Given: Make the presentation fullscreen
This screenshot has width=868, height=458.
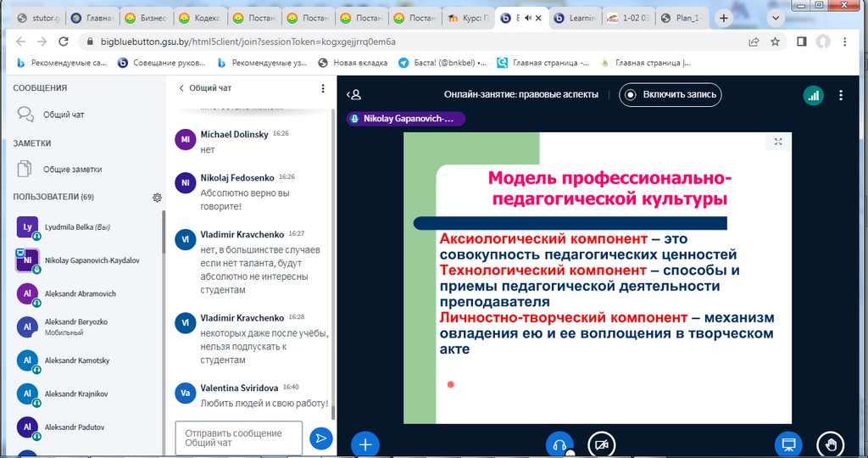Looking at the screenshot, I should tap(777, 142).
